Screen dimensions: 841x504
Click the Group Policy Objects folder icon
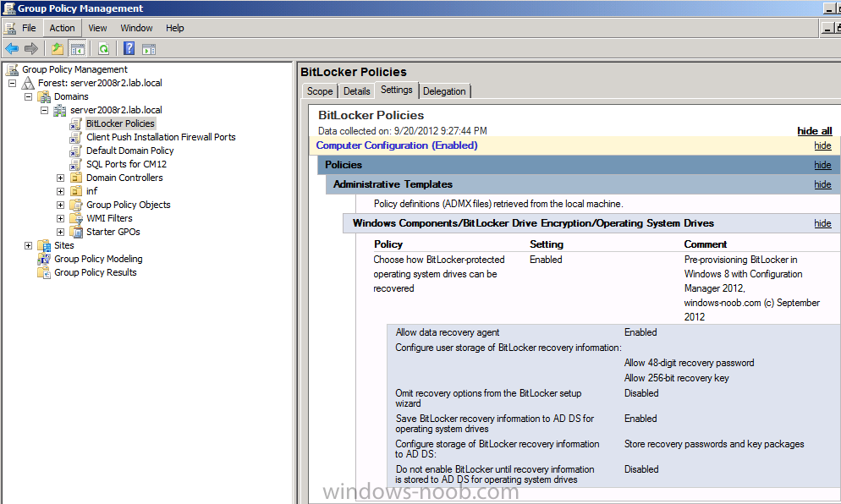pyautogui.click(x=77, y=205)
